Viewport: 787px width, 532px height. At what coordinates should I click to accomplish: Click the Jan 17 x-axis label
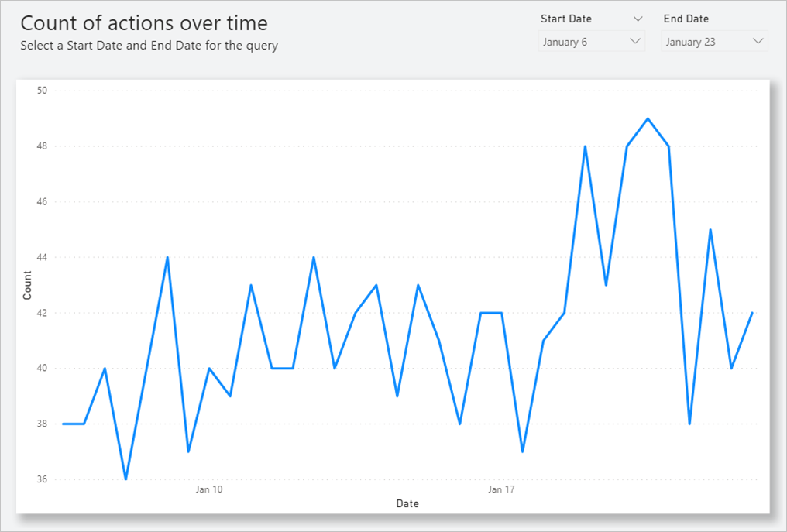pyautogui.click(x=501, y=489)
